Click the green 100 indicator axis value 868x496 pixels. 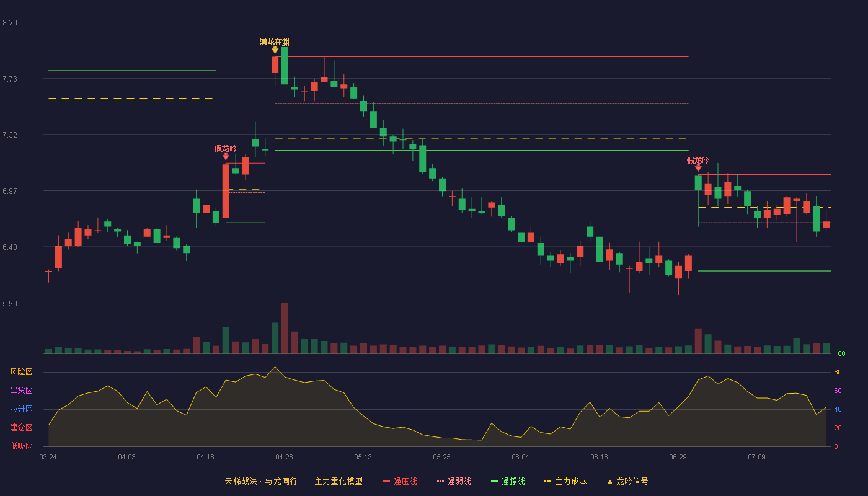pos(839,353)
